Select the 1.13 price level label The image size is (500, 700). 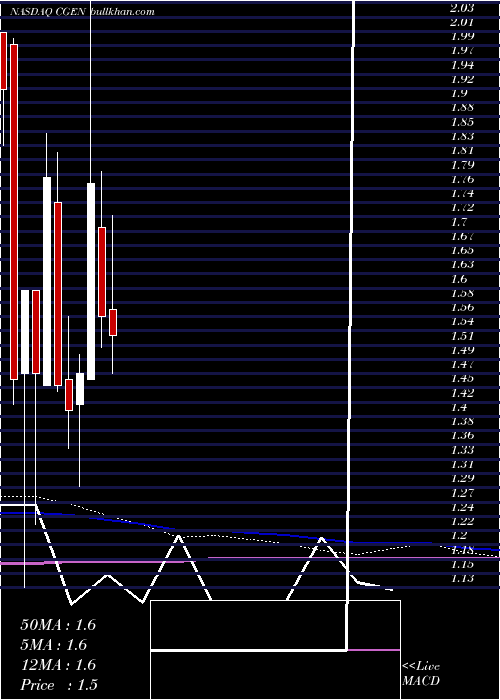point(462,579)
